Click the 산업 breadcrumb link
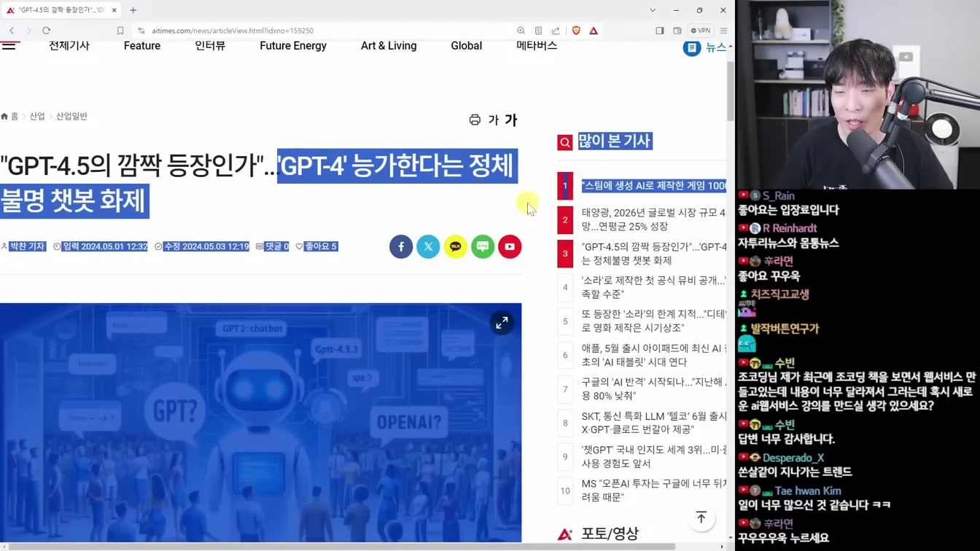Screen dimensions: 980x551 pos(37,117)
